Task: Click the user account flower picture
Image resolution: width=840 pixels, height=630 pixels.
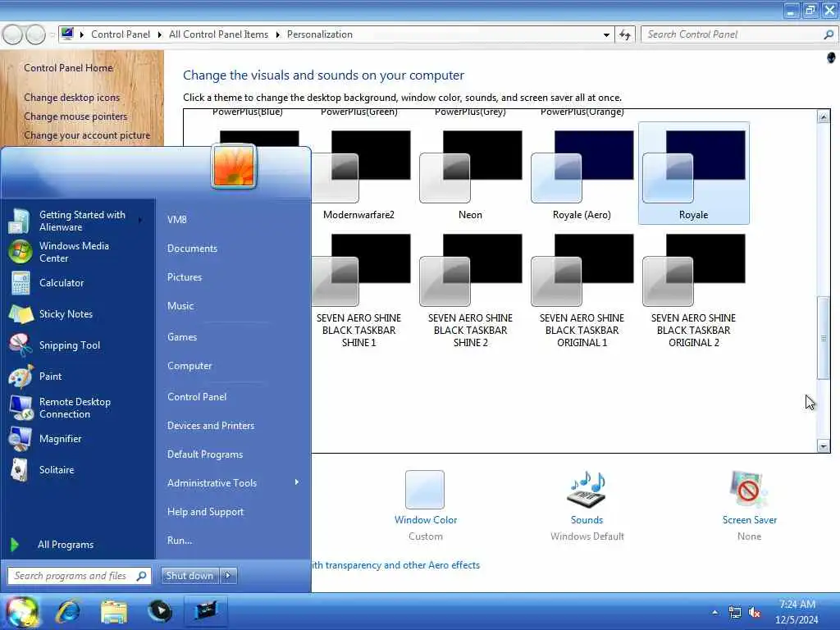Action: click(234, 166)
